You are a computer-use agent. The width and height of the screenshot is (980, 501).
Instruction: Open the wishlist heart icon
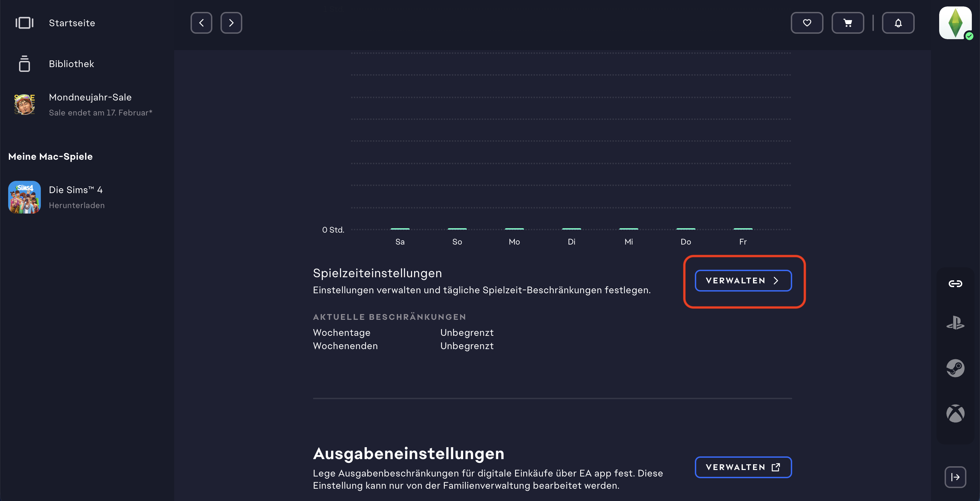806,23
